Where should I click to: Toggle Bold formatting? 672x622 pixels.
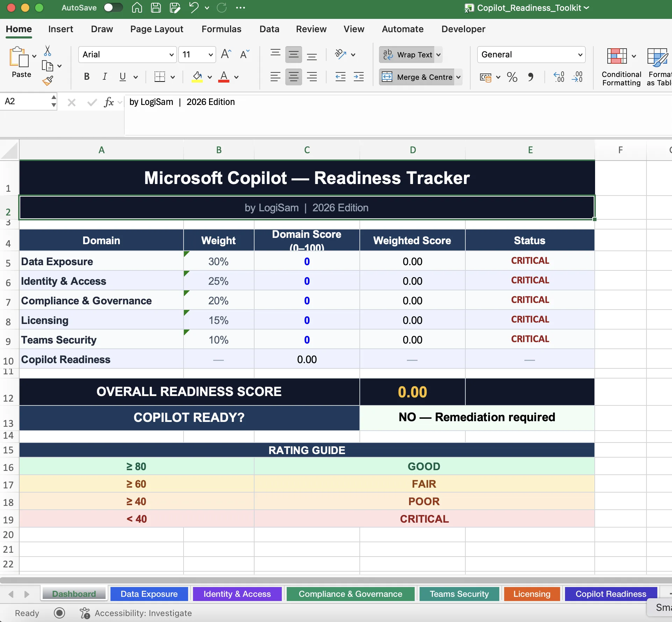coord(87,77)
